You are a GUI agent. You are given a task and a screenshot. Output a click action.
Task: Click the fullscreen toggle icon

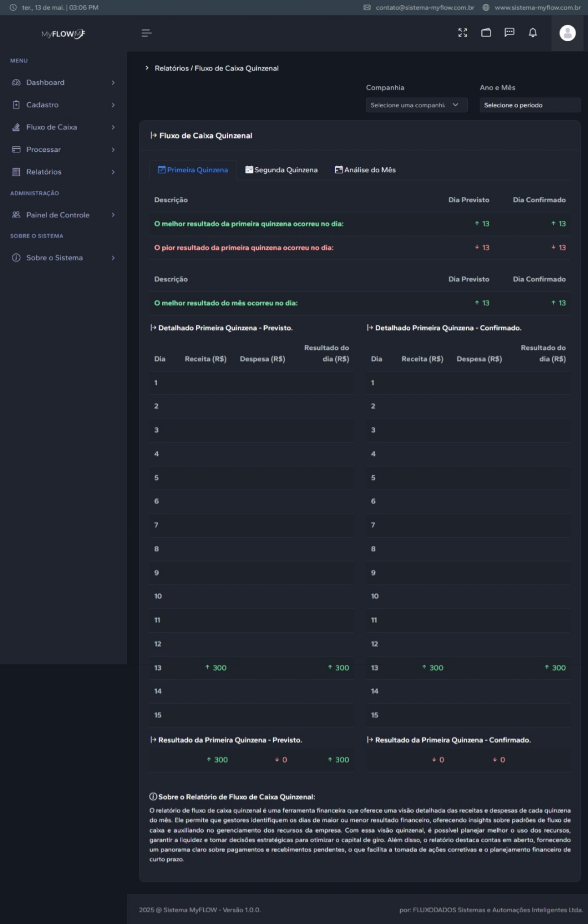[462, 32]
